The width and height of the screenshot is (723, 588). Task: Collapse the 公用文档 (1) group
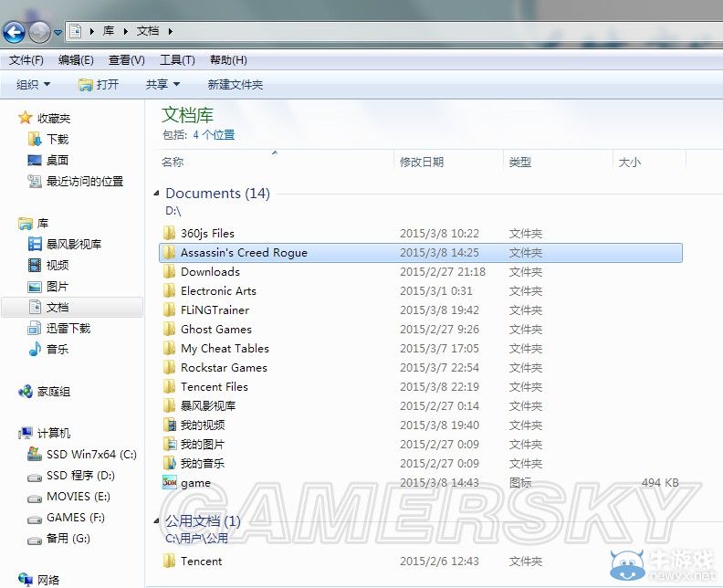156,521
